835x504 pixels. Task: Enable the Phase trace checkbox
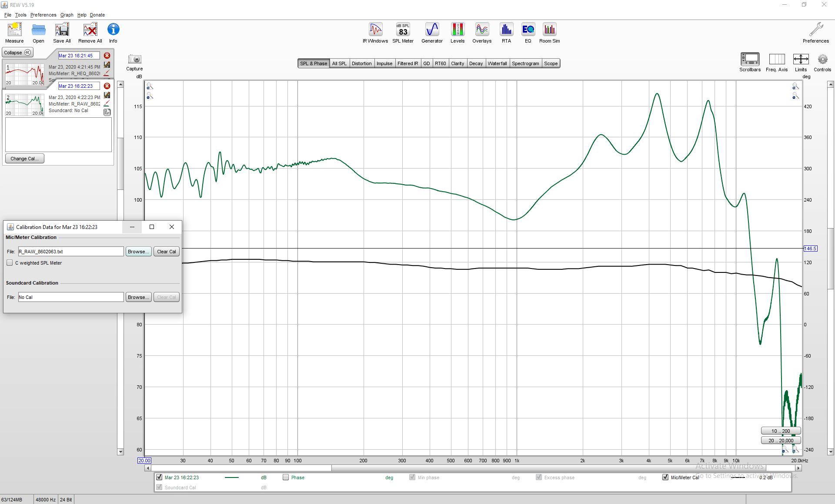(286, 477)
